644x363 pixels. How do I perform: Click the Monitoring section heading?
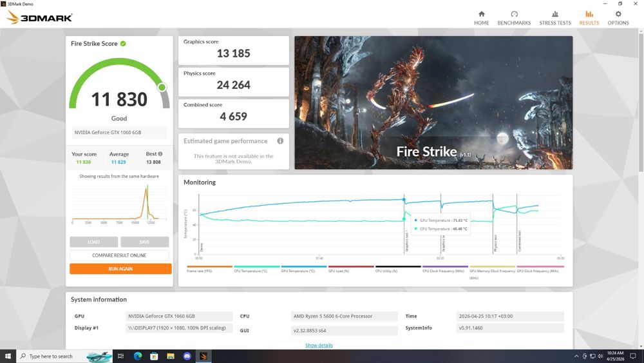200,182
